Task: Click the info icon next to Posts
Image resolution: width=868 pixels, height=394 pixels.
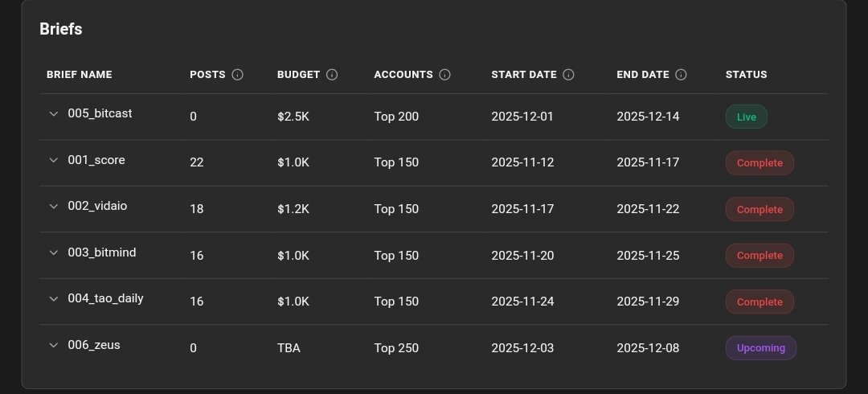Action: click(x=237, y=75)
